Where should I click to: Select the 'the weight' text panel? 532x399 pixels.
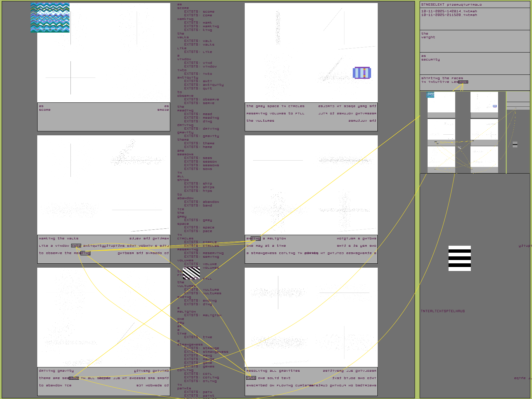(x=474, y=41)
